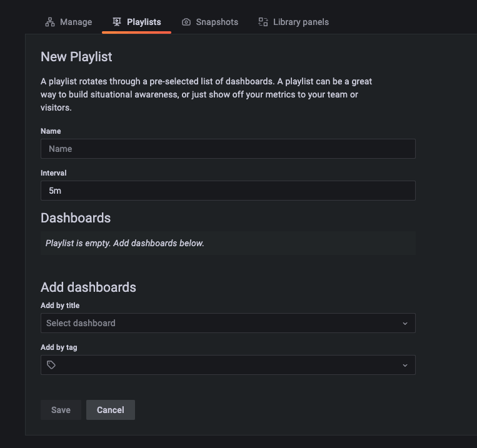The height and width of the screenshot is (448, 477).
Task: Expand the Add by tag chevron arrow
Action: pyautogui.click(x=404, y=366)
